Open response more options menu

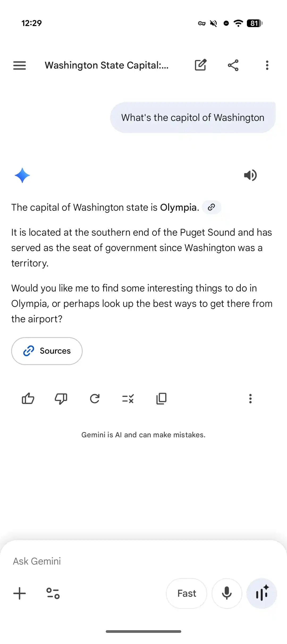[250, 399]
